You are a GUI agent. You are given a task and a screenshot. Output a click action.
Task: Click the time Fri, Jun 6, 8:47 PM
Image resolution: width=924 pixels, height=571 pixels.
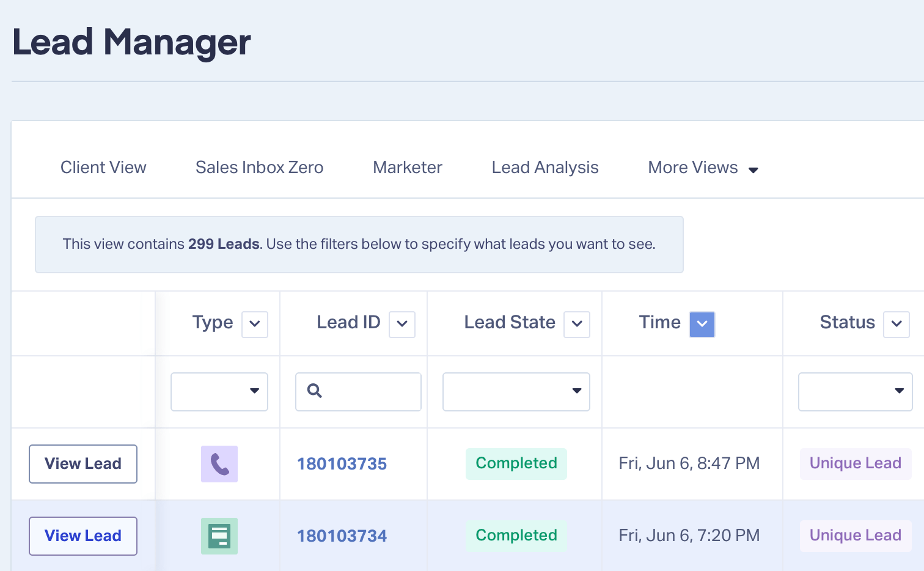pyautogui.click(x=689, y=463)
